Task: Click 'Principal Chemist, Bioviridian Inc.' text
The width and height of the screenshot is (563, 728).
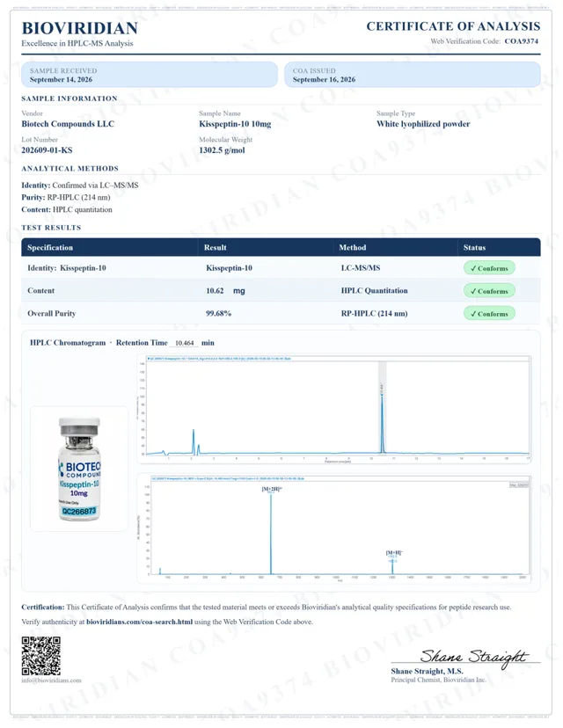Action: 438,680
